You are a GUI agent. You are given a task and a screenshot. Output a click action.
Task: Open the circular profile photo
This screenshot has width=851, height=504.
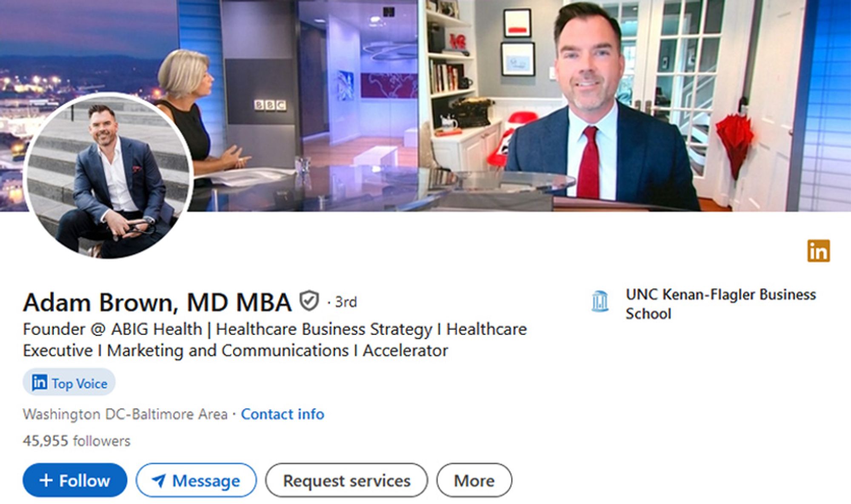[109, 176]
